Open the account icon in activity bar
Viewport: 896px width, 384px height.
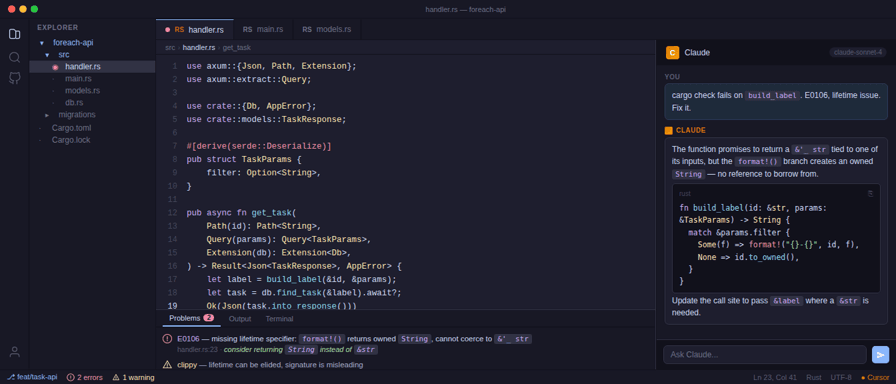click(15, 352)
